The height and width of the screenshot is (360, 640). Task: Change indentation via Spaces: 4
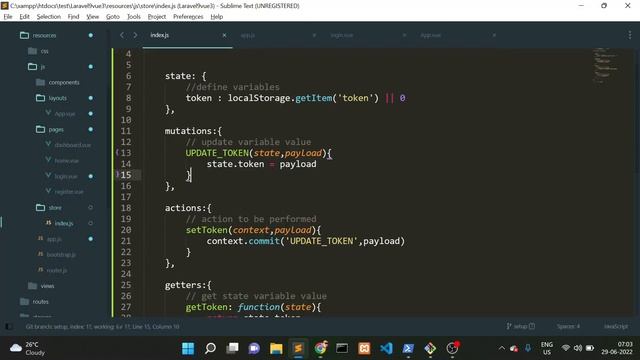click(x=568, y=326)
